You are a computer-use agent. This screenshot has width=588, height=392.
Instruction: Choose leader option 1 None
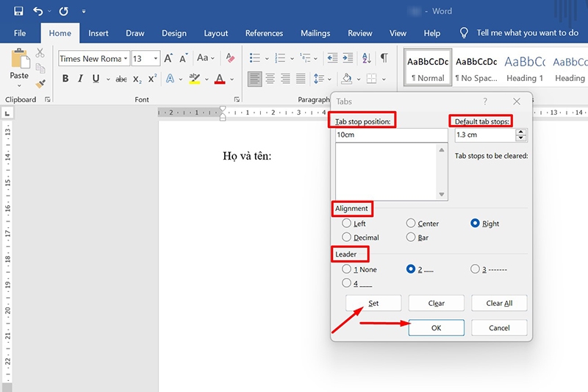click(x=346, y=269)
